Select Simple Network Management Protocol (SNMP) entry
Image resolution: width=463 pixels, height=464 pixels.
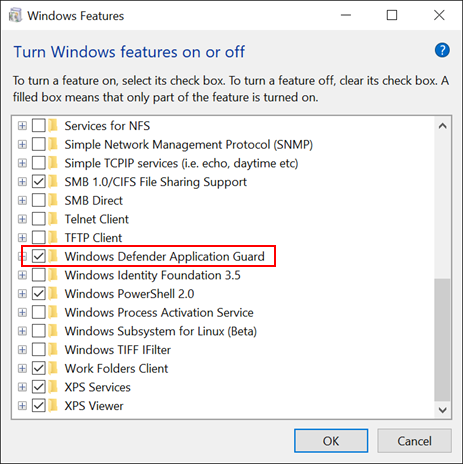pos(189,144)
